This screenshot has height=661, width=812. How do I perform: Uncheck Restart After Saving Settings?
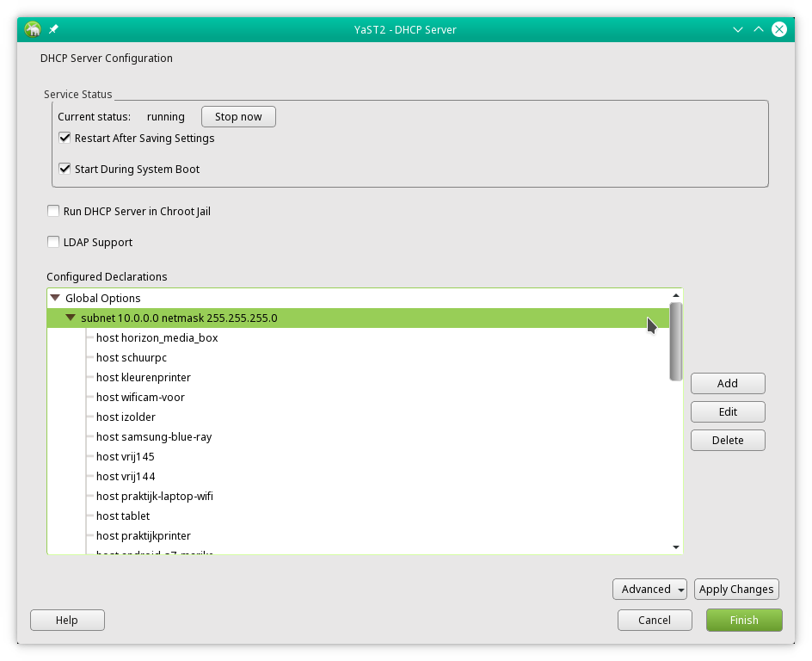pyautogui.click(x=65, y=138)
